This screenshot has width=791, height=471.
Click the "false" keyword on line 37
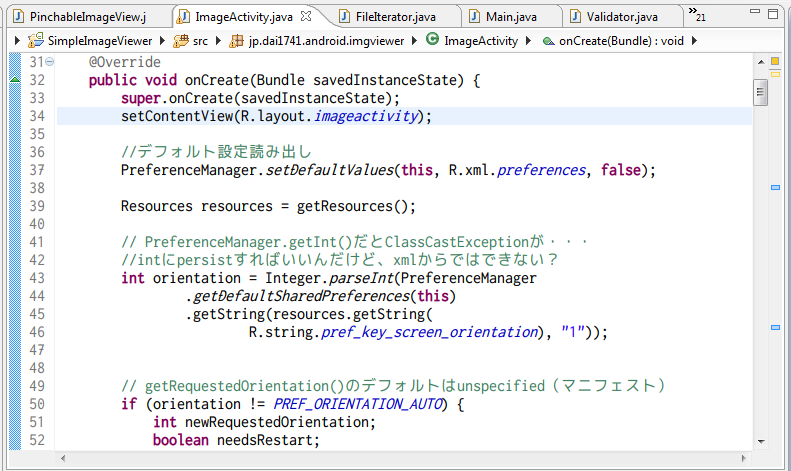click(620, 170)
